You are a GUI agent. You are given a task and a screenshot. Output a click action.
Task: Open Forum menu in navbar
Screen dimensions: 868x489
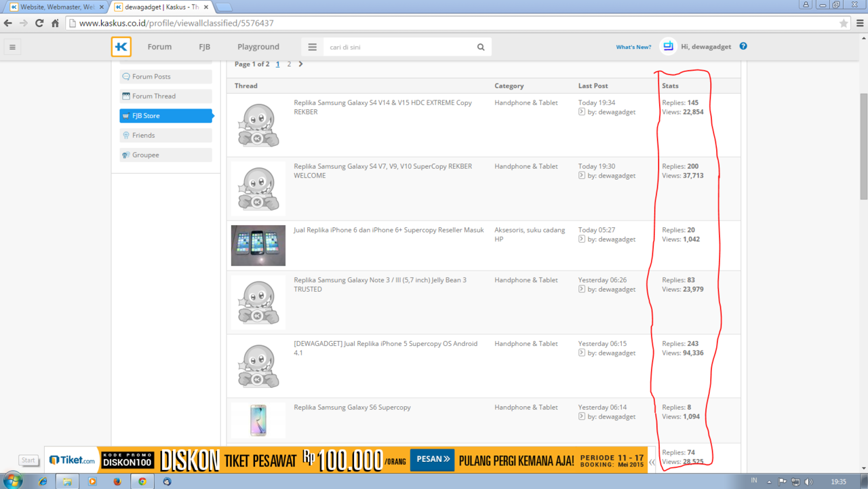159,47
